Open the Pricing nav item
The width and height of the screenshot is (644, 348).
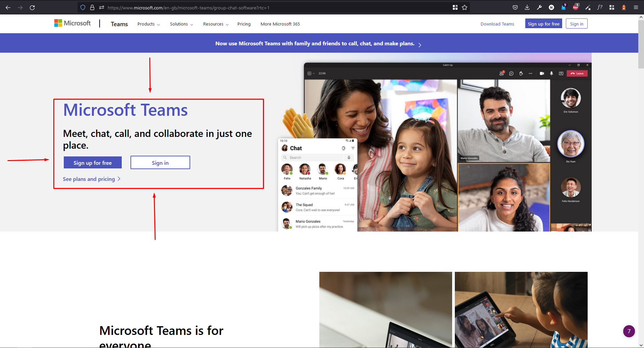pyautogui.click(x=244, y=24)
